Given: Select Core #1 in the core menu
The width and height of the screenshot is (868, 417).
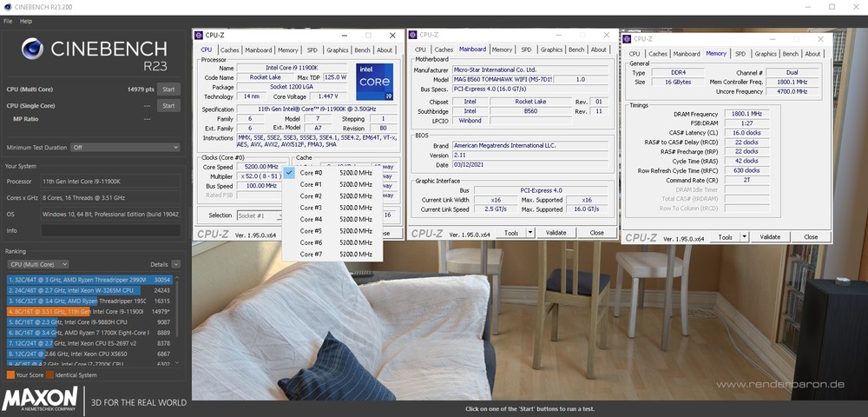Looking at the screenshot, I should click(332, 184).
